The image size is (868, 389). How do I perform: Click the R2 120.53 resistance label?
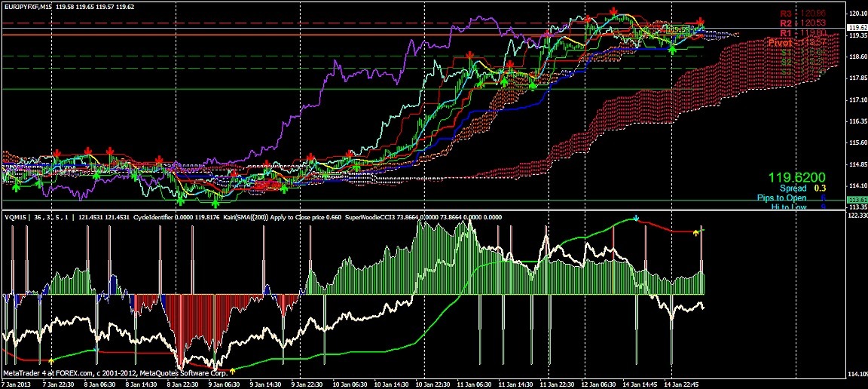[x=802, y=23]
